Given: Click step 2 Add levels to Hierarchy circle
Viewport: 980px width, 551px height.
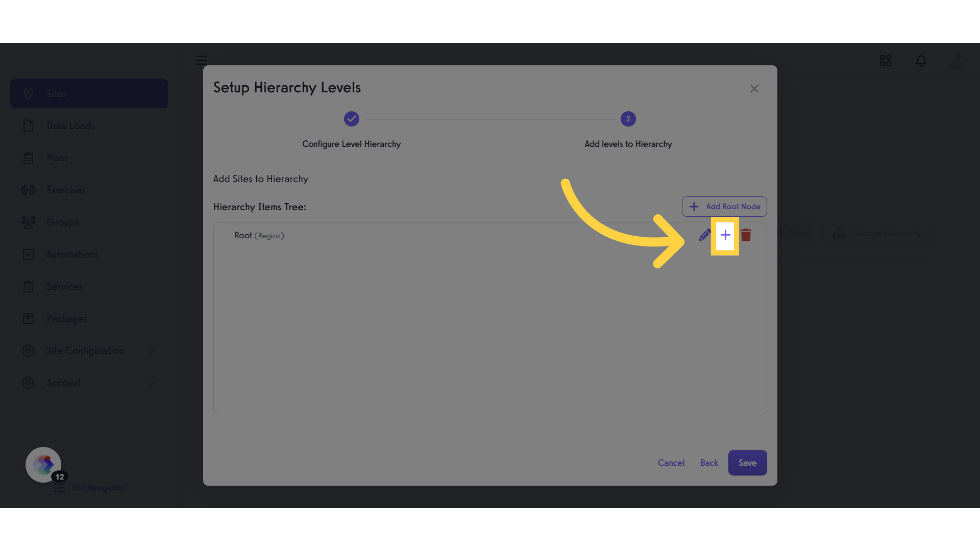Looking at the screenshot, I should [x=628, y=119].
